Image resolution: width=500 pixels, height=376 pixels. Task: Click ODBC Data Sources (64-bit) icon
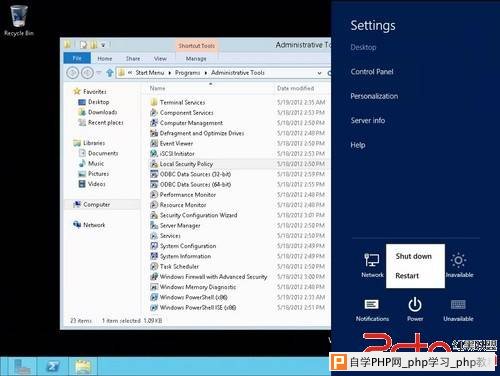154,184
